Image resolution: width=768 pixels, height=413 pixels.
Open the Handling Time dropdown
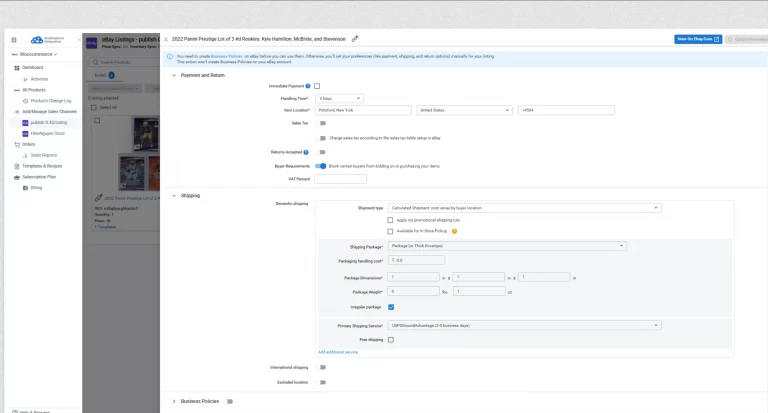(339, 98)
